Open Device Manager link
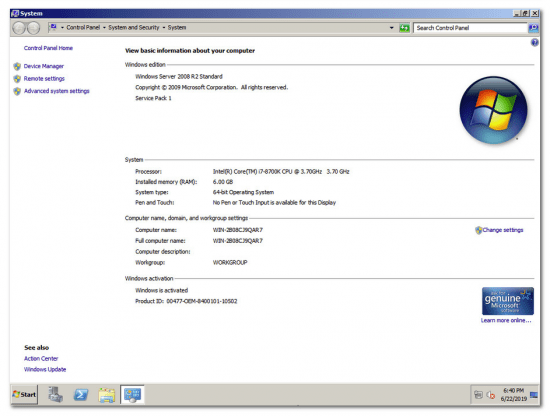Viewport: 550px width, 416px height. [x=44, y=66]
